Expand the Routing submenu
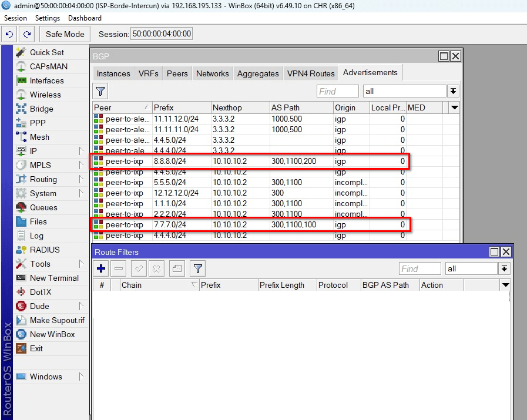527x420 pixels. [51, 179]
